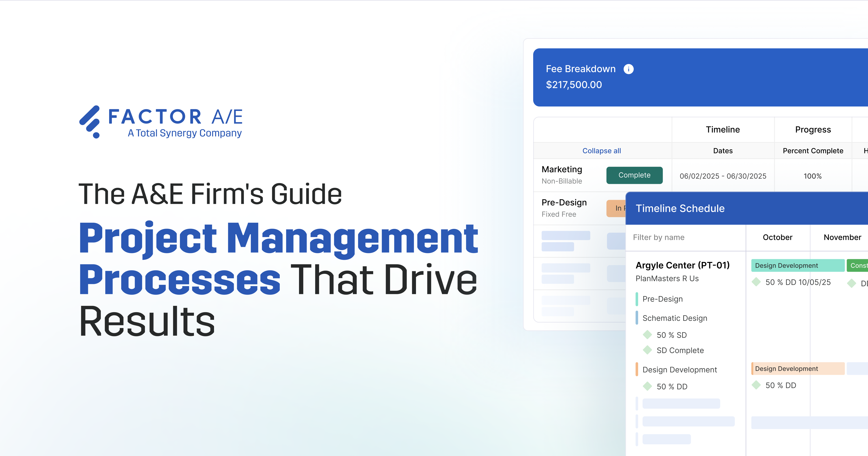Click the green Complete status badge
The image size is (868, 456).
click(x=634, y=175)
